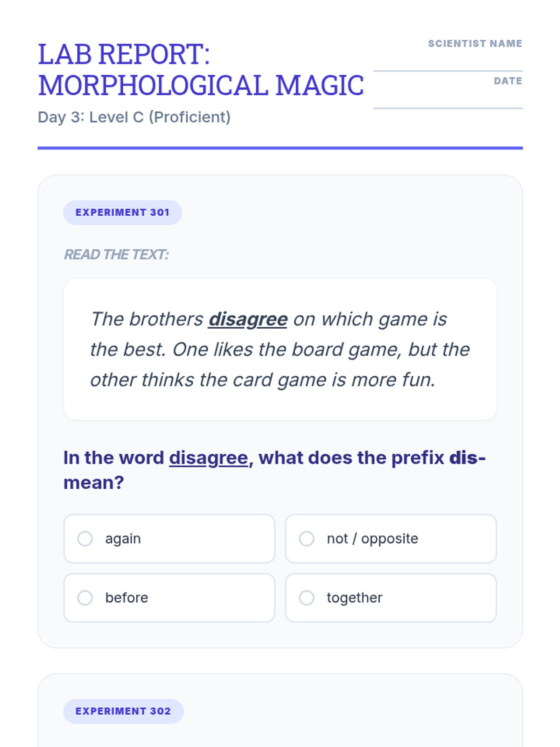Click underlined "disagree" in the passage
Image resolution: width=560 pixels, height=747 pixels.
[x=248, y=319]
